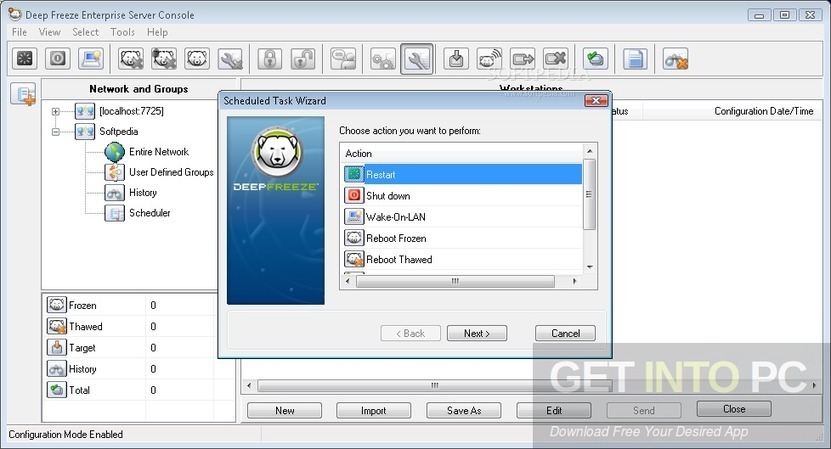Click the first polar bear toolbar icon
831x449 pixels.
click(x=131, y=58)
